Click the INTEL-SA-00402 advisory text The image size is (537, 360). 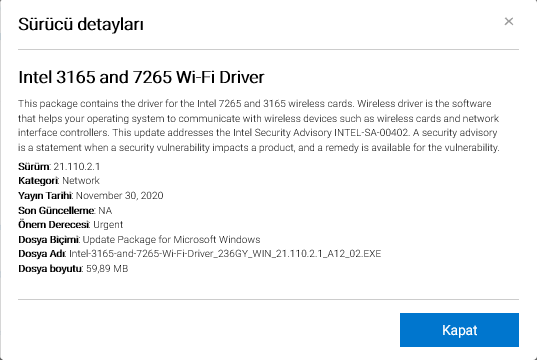coord(371,133)
